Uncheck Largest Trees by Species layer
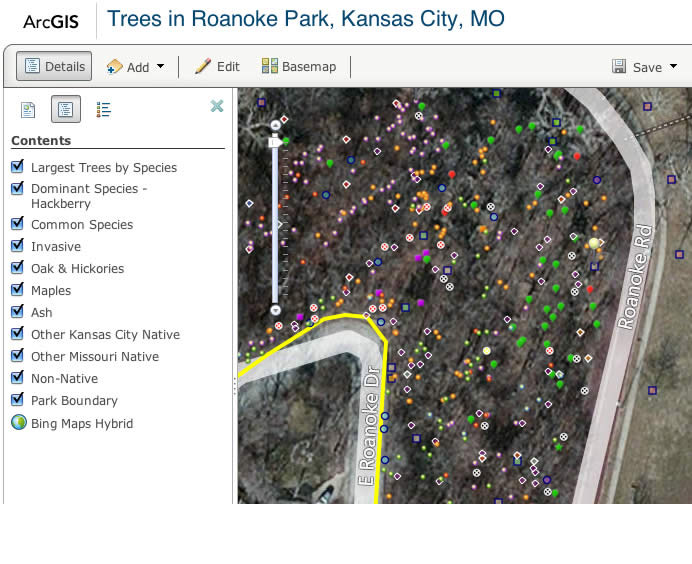This screenshot has height=564, width=692. tap(17, 167)
